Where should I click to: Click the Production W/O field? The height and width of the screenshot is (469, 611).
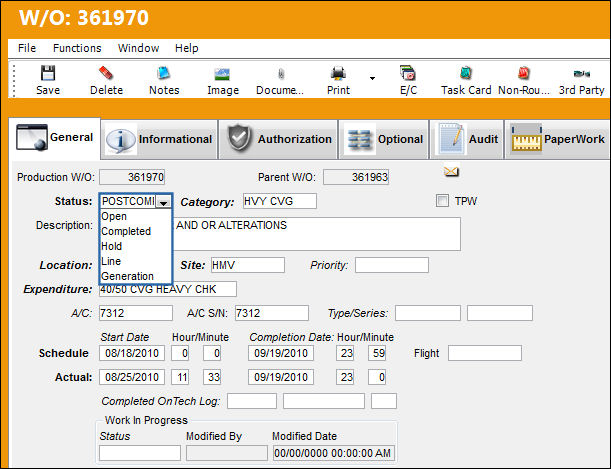pos(132,177)
